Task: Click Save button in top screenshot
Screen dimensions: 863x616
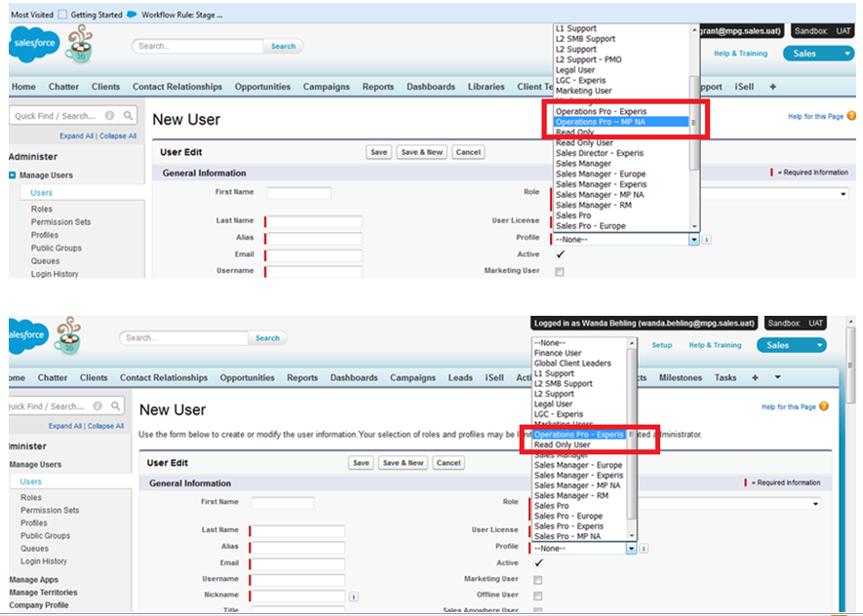Action: [378, 152]
